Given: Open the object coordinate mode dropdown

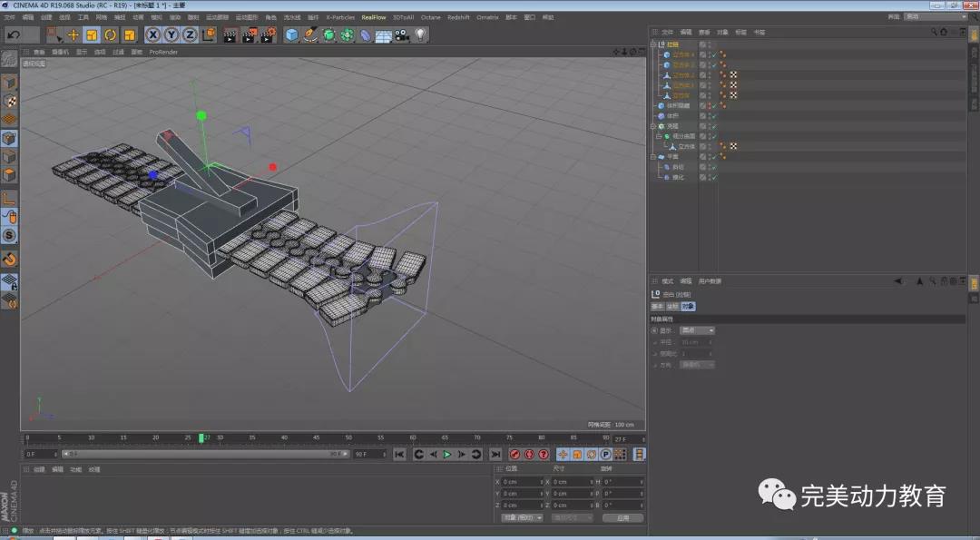Looking at the screenshot, I should point(522,517).
